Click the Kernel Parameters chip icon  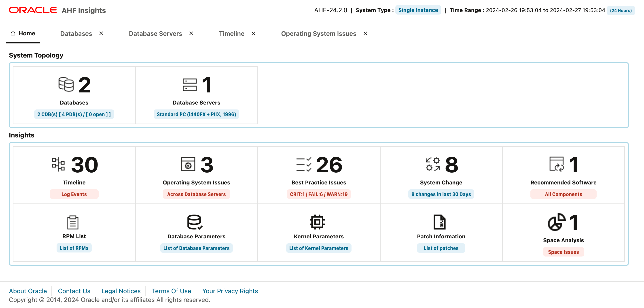coord(317,222)
